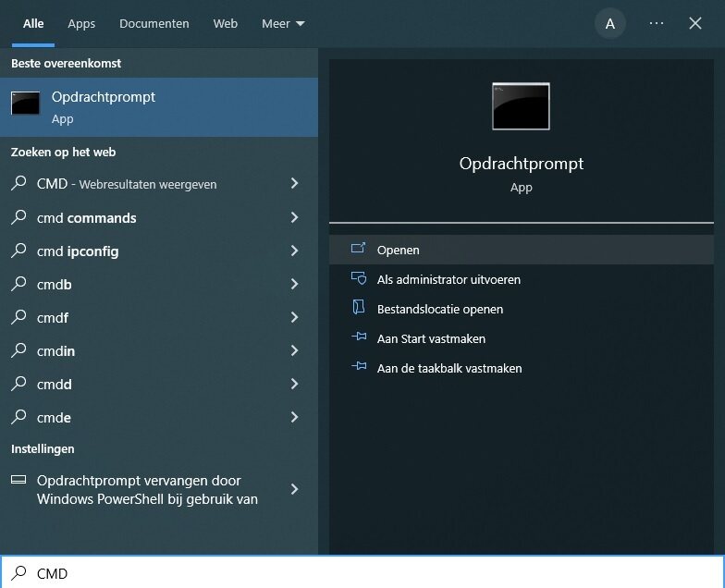Click the folder icon for Bestandslocatie openen
Viewport: 725px width, 588px height.
(359, 307)
